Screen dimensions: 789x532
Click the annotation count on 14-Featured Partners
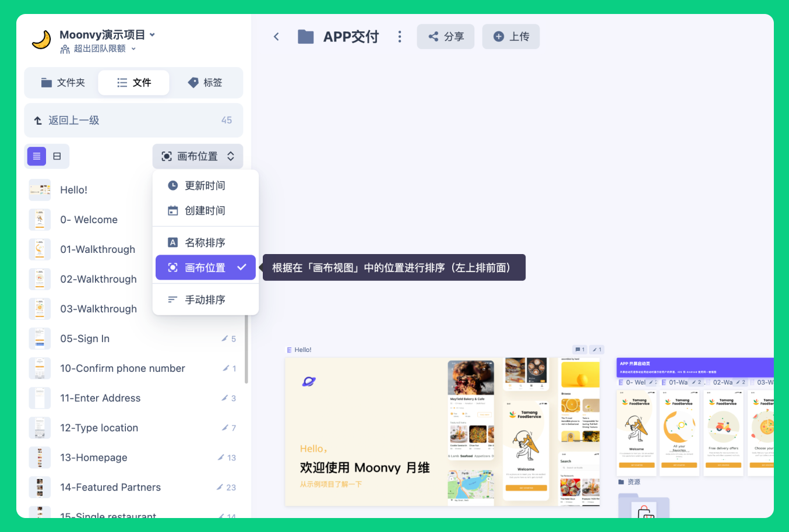(x=227, y=487)
